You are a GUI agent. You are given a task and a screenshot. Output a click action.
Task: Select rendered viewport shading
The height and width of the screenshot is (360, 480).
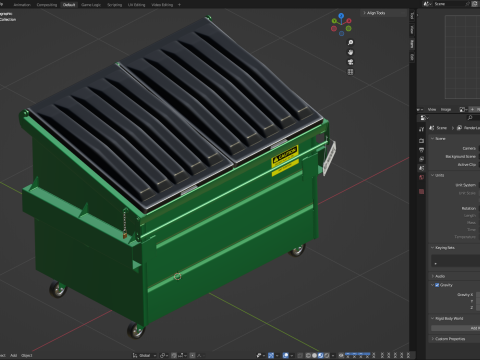[327, 355]
